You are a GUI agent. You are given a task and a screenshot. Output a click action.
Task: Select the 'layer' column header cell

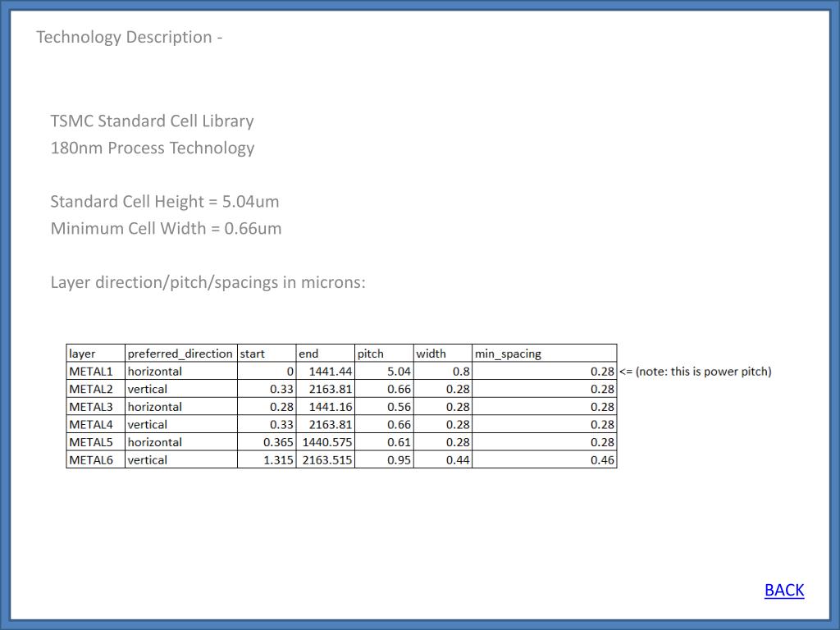tap(95, 354)
